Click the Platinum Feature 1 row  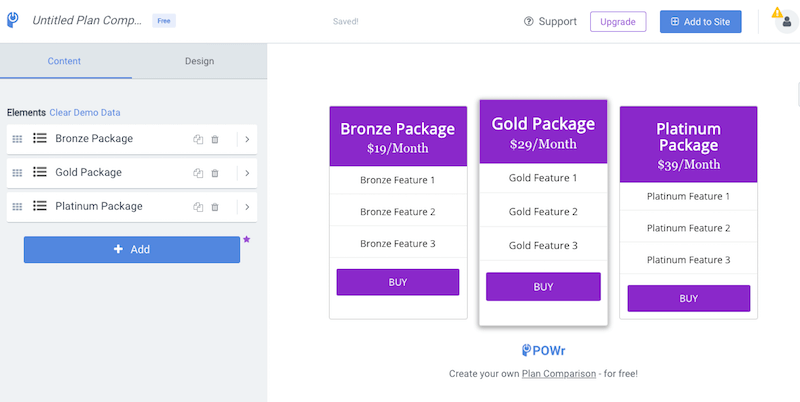pyautogui.click(x=689, y=196)
